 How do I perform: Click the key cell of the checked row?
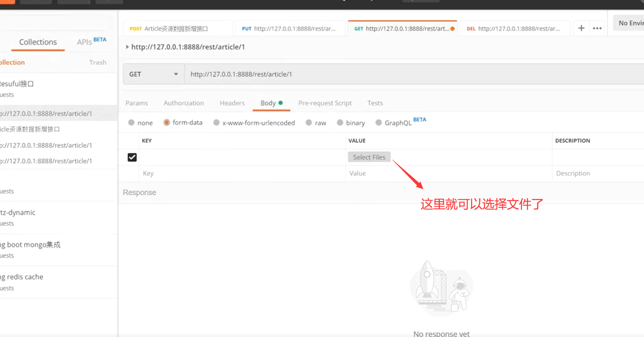coord(242,157)
